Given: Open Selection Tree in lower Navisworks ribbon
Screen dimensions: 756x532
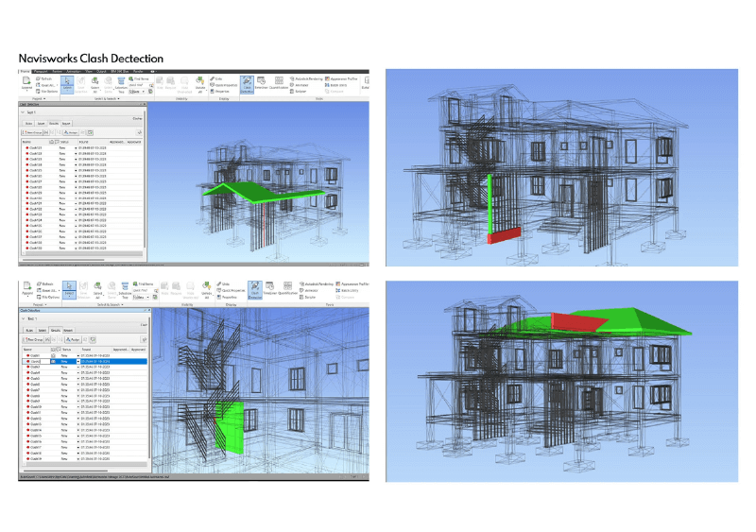Looking at the screenshot, I should click(125, 289).
